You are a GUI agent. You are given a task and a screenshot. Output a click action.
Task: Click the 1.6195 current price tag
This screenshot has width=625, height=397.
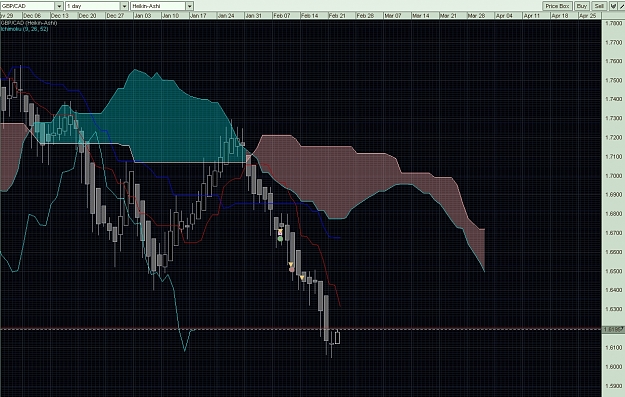click(x=613, y=329)
